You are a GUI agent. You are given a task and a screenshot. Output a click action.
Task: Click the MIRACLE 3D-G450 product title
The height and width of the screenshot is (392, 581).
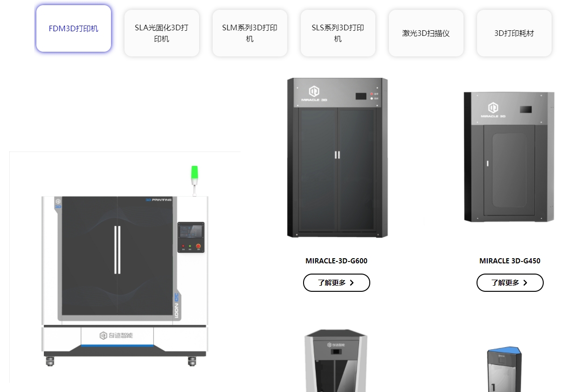(x=510, y=261)
